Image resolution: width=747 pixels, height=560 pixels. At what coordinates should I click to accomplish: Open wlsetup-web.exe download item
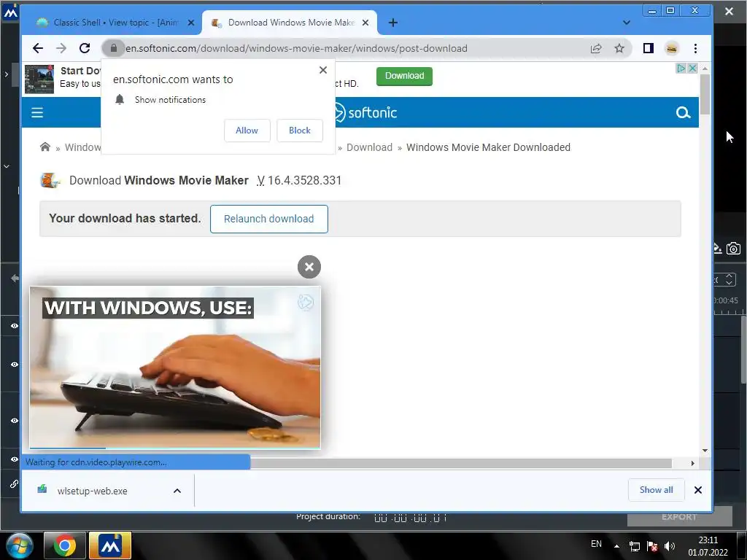click(x=93, y=491)
